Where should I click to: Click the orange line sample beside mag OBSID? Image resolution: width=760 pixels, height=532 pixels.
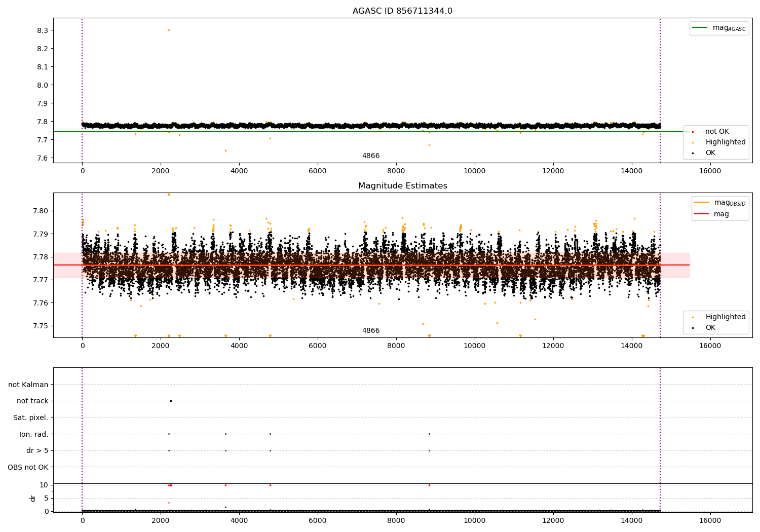click(701, 203)
